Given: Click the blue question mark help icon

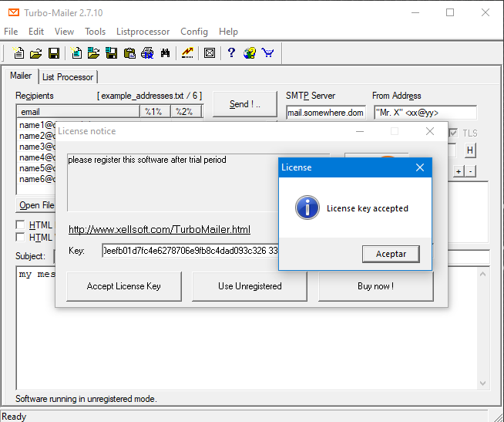Looking at the screenshot, I should click(231, 52).
